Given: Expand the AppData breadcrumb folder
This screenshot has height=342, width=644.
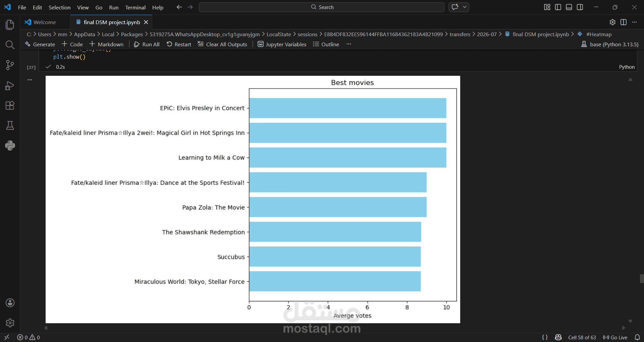Looking at the screenshot, I should (x=85, y=34).
